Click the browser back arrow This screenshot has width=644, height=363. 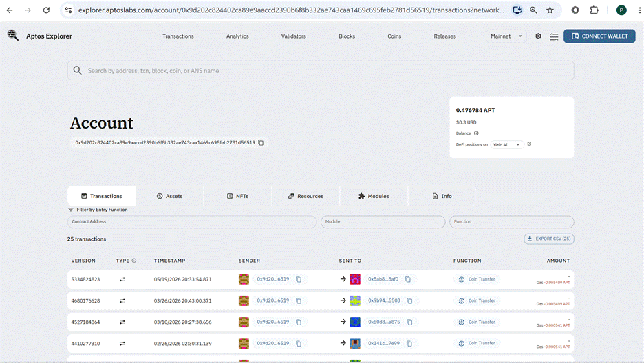tap(10, 10)
